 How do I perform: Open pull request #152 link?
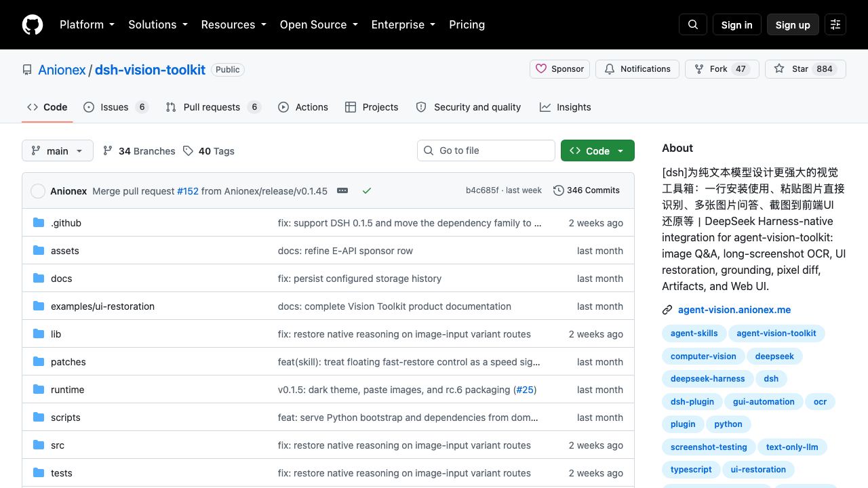188,191
